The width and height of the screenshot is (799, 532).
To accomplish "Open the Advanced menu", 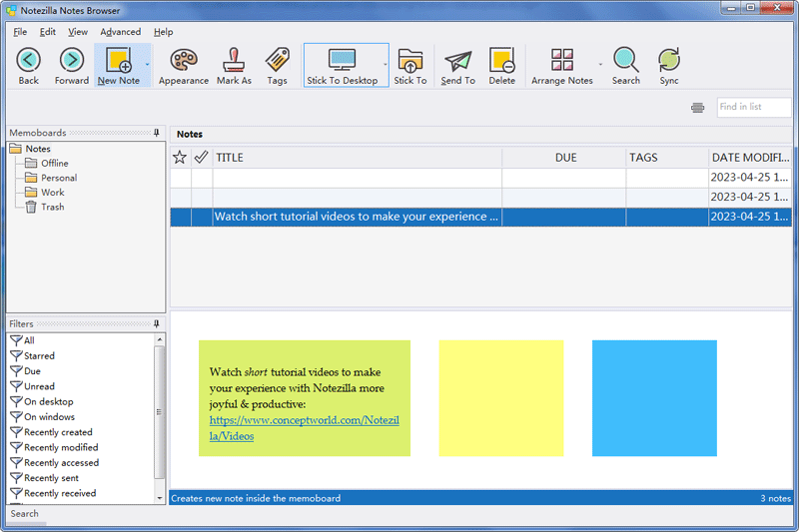I will (x=120, y=32).
